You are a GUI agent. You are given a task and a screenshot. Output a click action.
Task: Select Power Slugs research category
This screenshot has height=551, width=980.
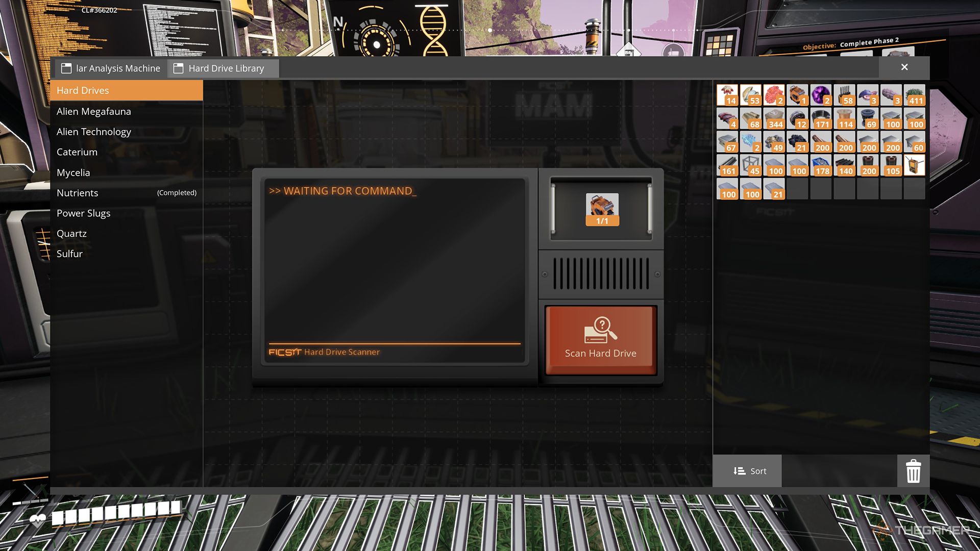click(x=84, y=213)
